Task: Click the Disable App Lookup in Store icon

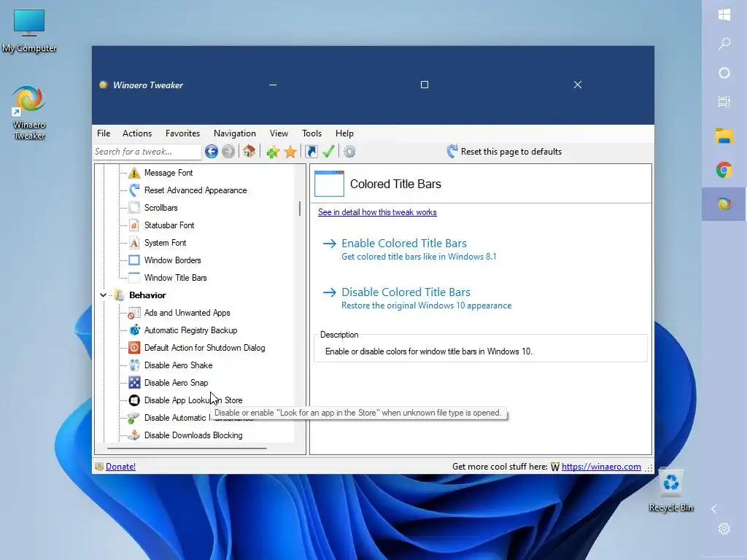Action: (x=134, y=400)
